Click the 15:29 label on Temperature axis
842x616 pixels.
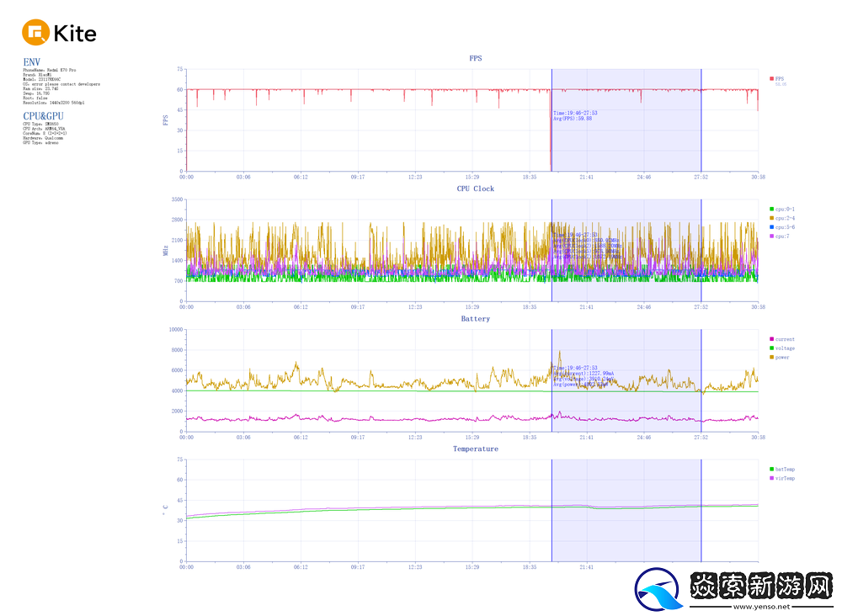point(472,567)
